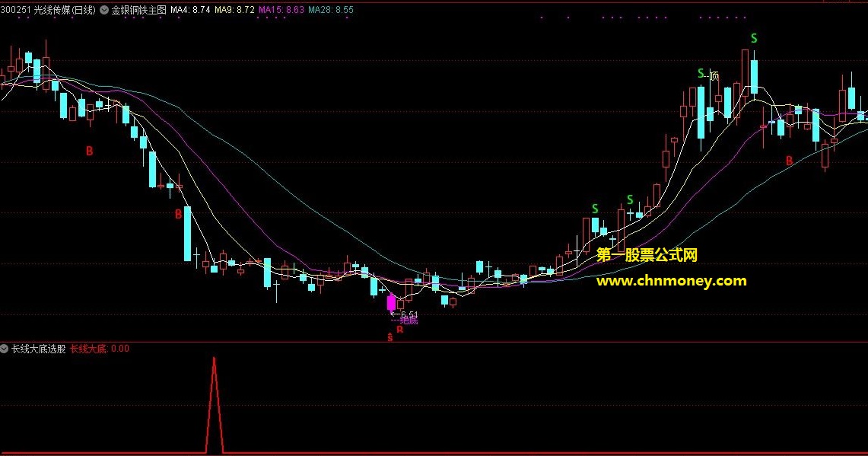This screenshot has height=456, width=868.
Task: Select the 金银铜铁主图 main indicator name
Action: 139,10
